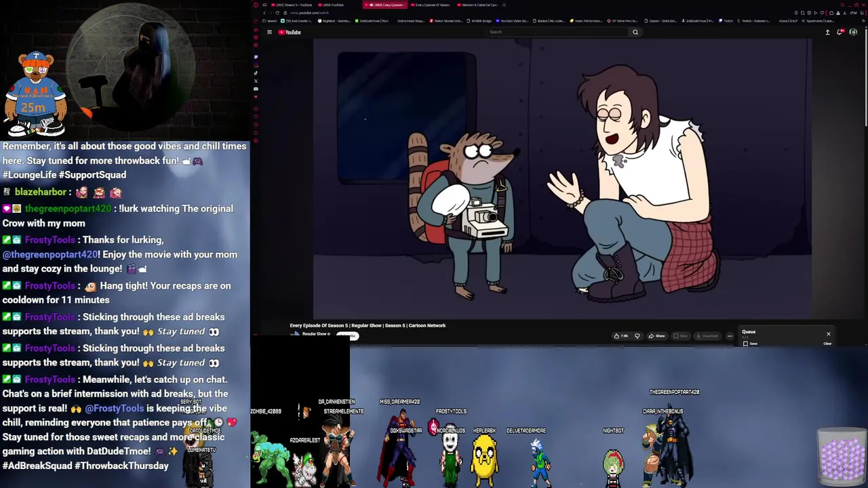
Task: Click the Batman avatar labeled CIARA_INTHEBONUS
Action: tap(673, 447)
